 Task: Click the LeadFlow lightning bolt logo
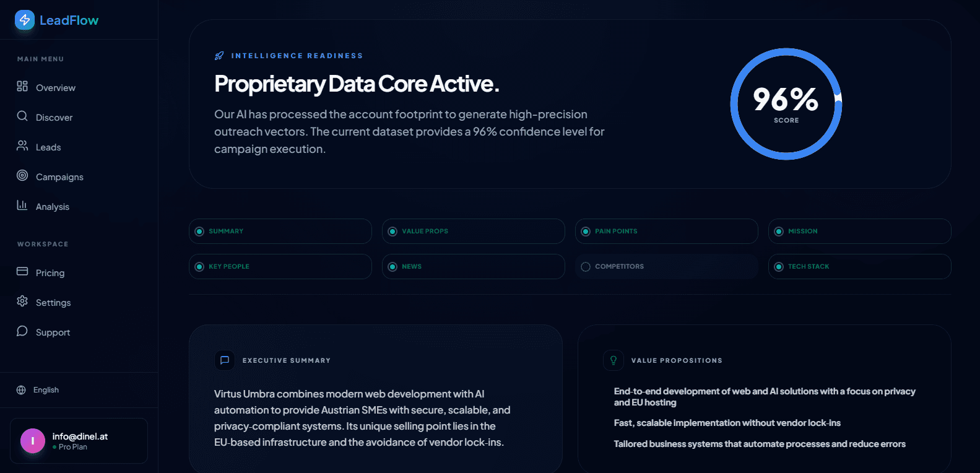(25, 20)
